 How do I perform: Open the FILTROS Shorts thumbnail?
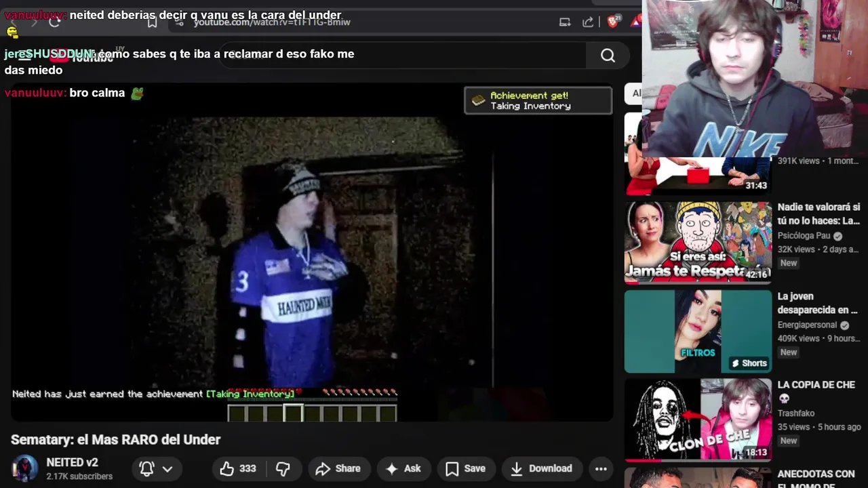coord(698,331)
